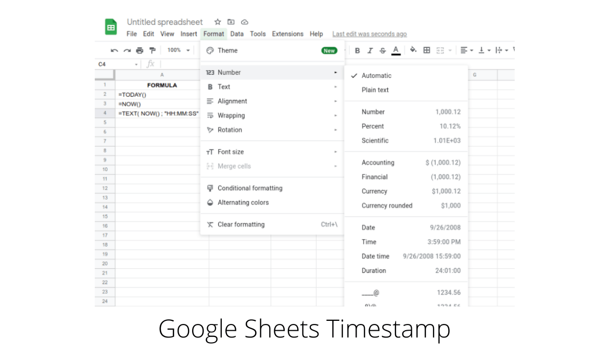The height and width of the screenshot is (364, 609).
Task: Select the Automatic number format
Action: click(x=406, y=76)
